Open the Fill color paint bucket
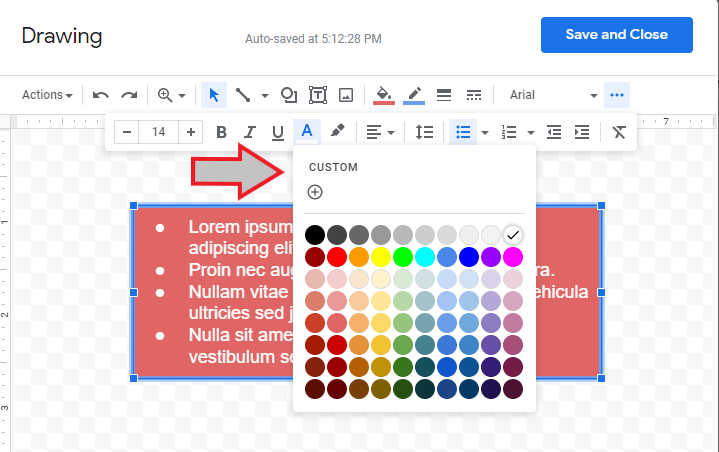The image size is (719, 452). coord(384,95)
